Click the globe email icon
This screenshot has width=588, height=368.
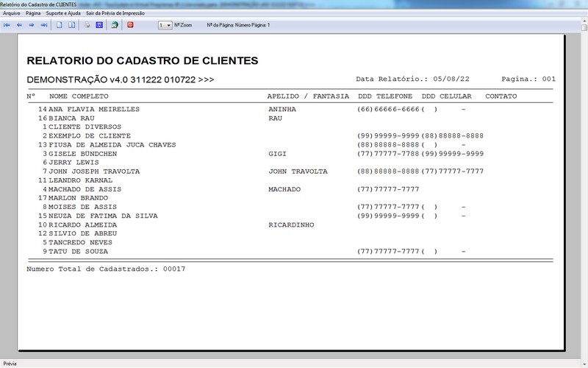pyautogui.click(x=115, y=25)
